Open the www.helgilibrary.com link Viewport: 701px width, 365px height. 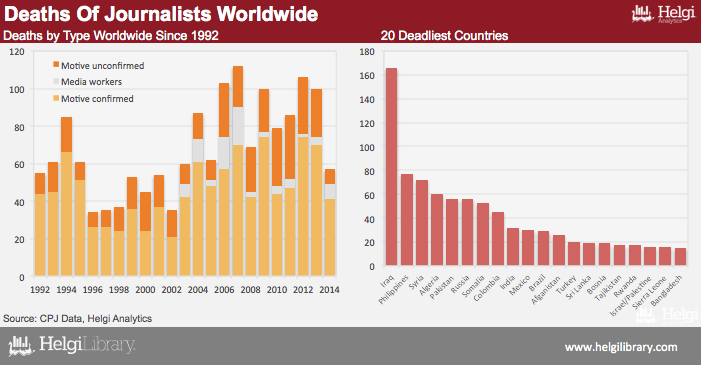(x=621, y=347)
